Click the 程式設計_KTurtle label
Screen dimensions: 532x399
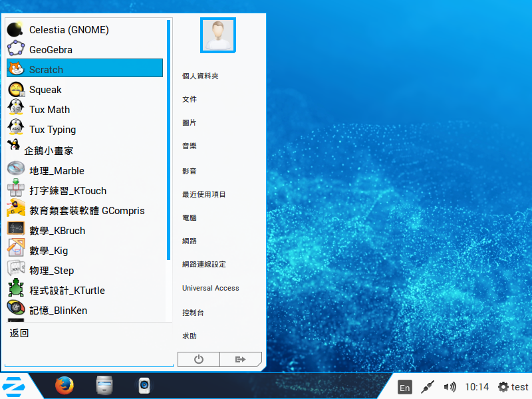click(x=67, y=291)
